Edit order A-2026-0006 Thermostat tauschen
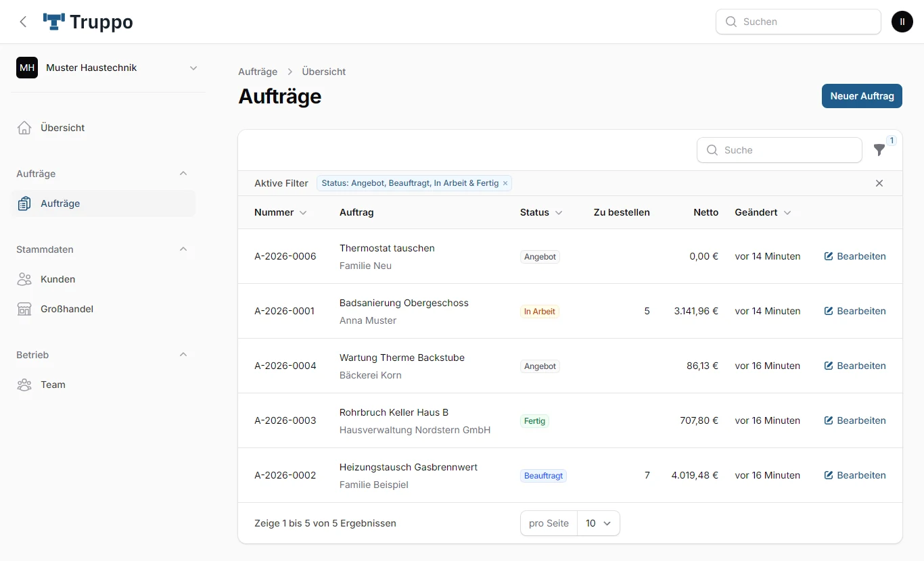This screenshot has height=561, width=924. [x=855, y=256]
